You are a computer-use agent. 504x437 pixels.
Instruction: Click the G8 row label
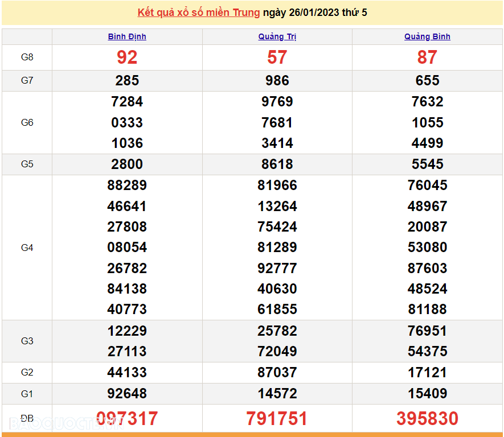(x=27, y=57)
